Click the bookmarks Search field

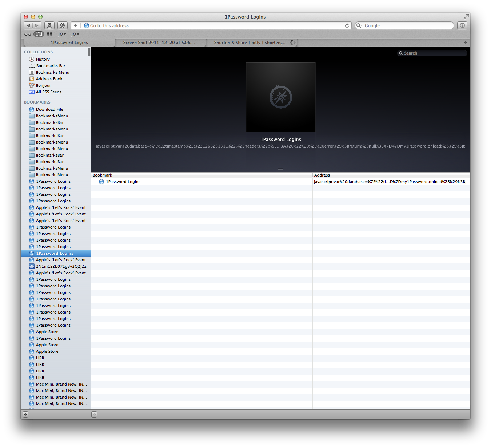[432, 53]
